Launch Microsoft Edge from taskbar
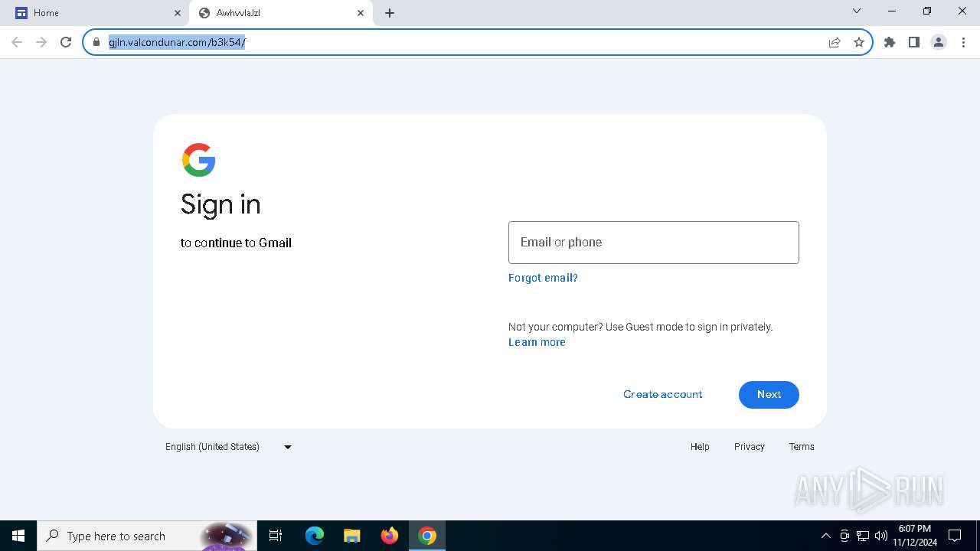Image resolution: width=980 pixels, height=551 pixels. point(315,536)
